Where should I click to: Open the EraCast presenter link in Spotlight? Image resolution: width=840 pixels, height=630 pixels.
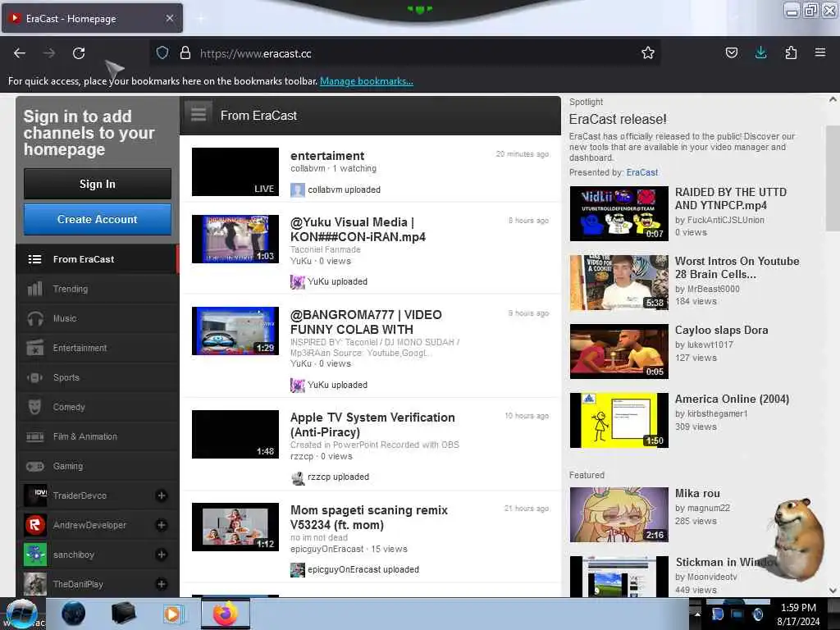point(641,172)
